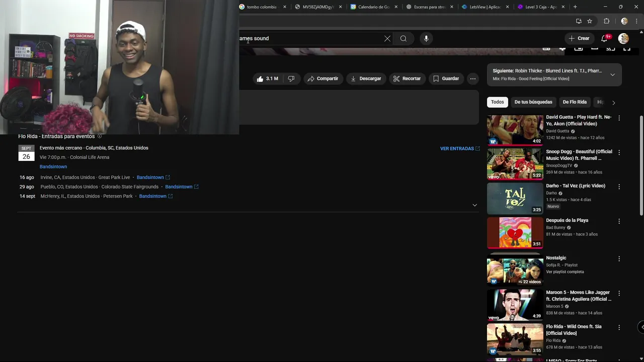Click the cast to TV icon

611,48
